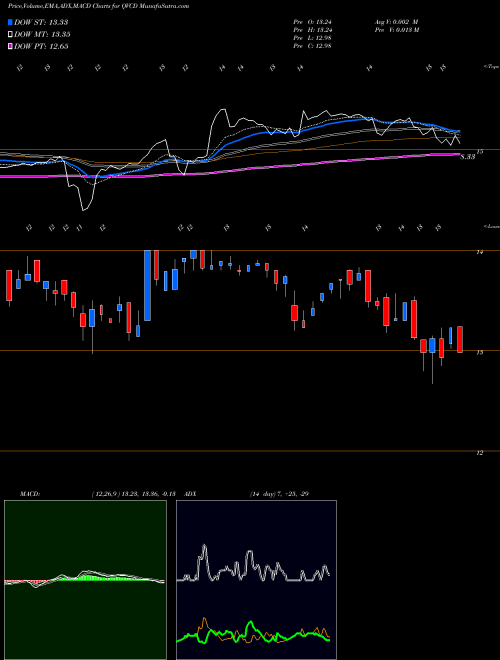The height and width of the screenshot is (660, 500).
Task: Click the '<Tops' marker label
Action: tap(492, 67)
